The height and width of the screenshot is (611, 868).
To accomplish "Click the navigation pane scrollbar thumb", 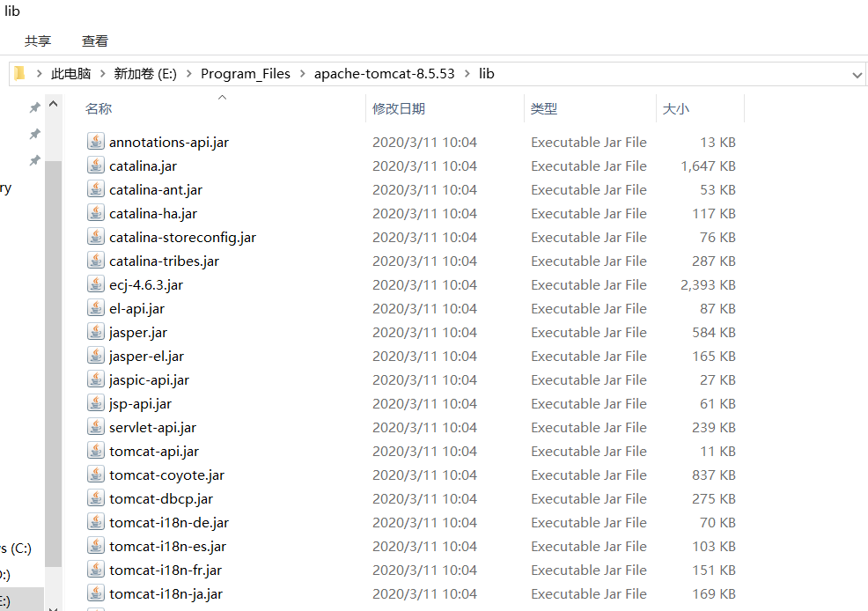I will click(53, 363).
